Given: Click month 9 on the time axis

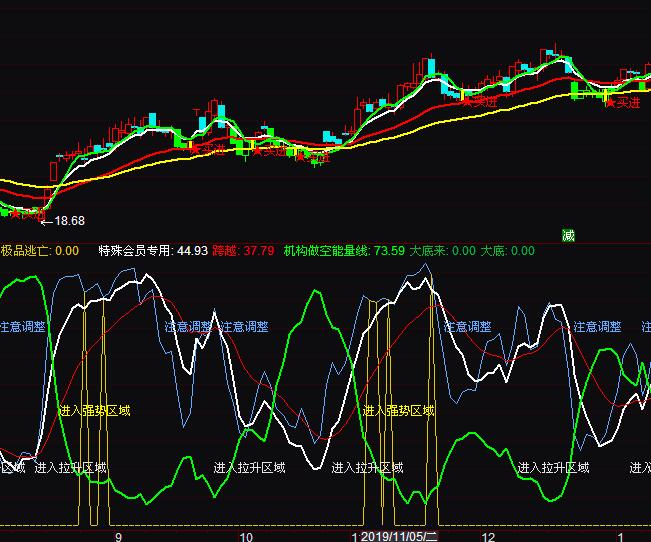Looking at the screenshot, I should (x=119, y=536).
